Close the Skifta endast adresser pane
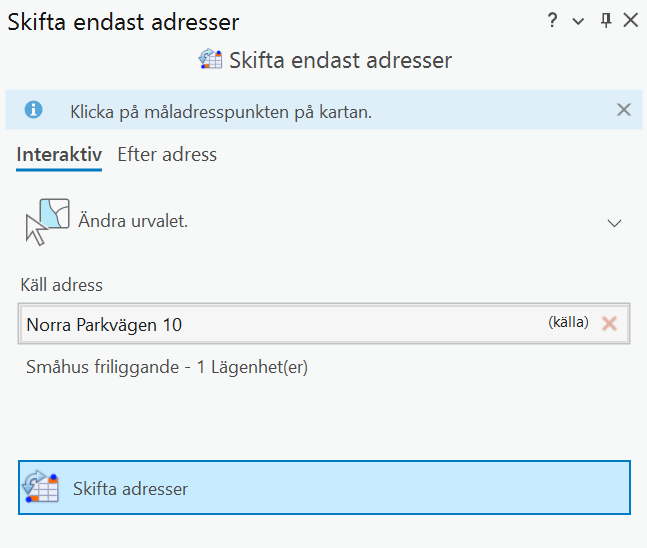Image resolution: width=647 pixels, height=548 pixels. tap(630, 21)
